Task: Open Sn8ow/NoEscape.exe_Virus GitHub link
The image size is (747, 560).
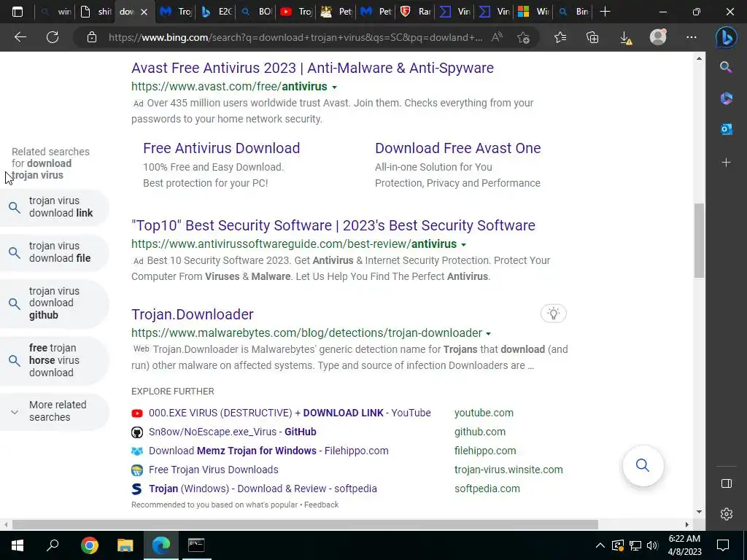Action: [233, 432]
